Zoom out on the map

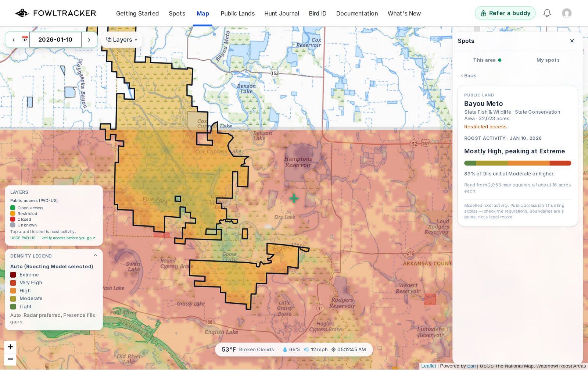[10, 359]
